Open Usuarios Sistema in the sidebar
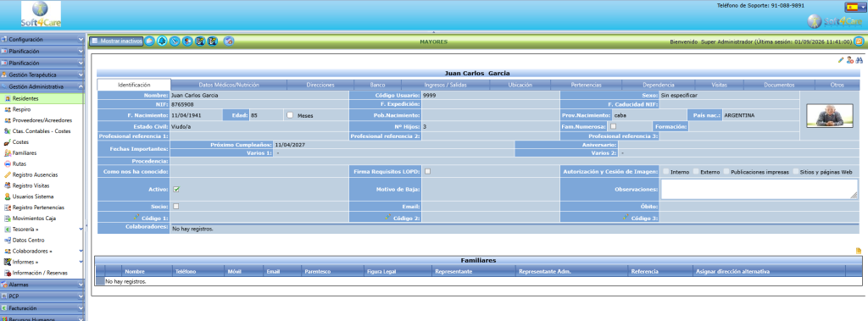The image size is (868, 321). point(33,196)
